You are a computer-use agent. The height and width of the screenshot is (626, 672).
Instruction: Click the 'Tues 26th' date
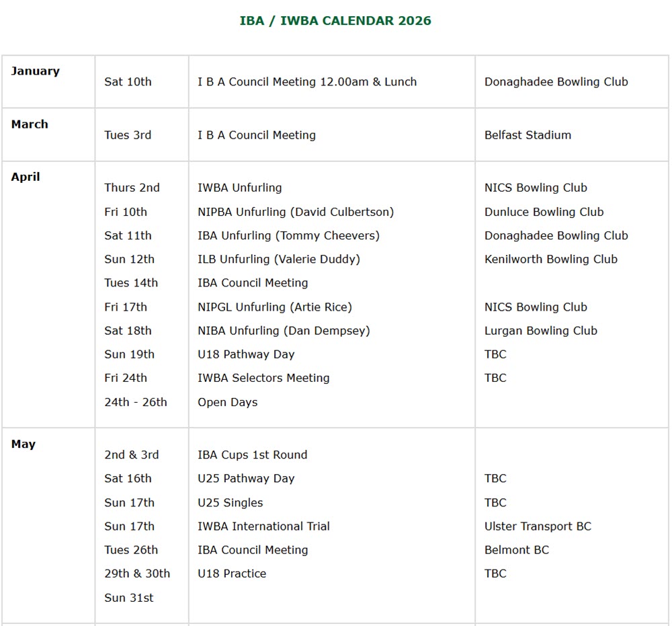131,550
